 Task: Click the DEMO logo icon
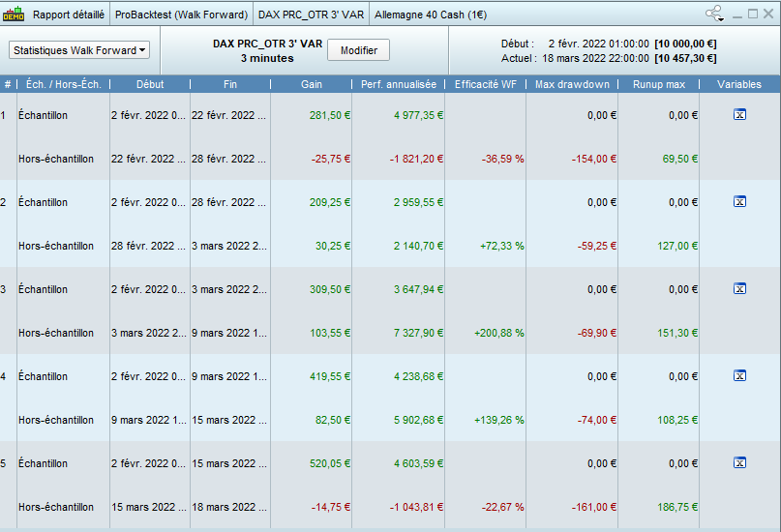(14, 14)
